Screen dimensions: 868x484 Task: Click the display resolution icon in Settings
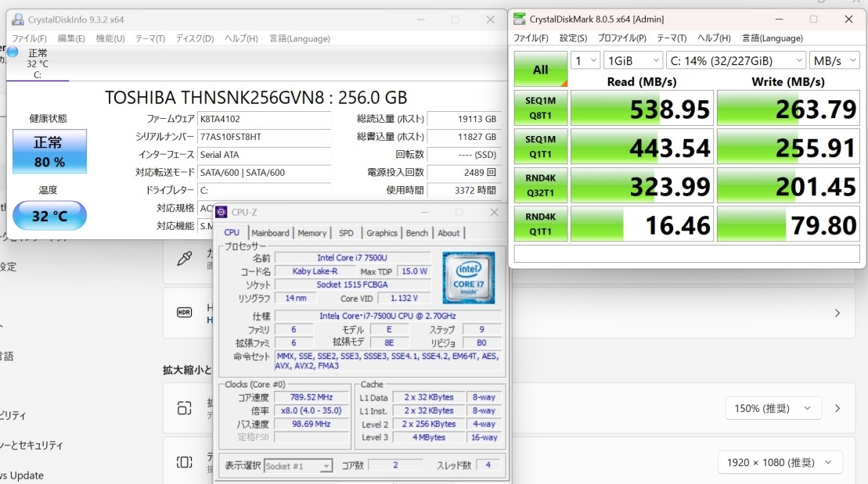coord(184,462)
